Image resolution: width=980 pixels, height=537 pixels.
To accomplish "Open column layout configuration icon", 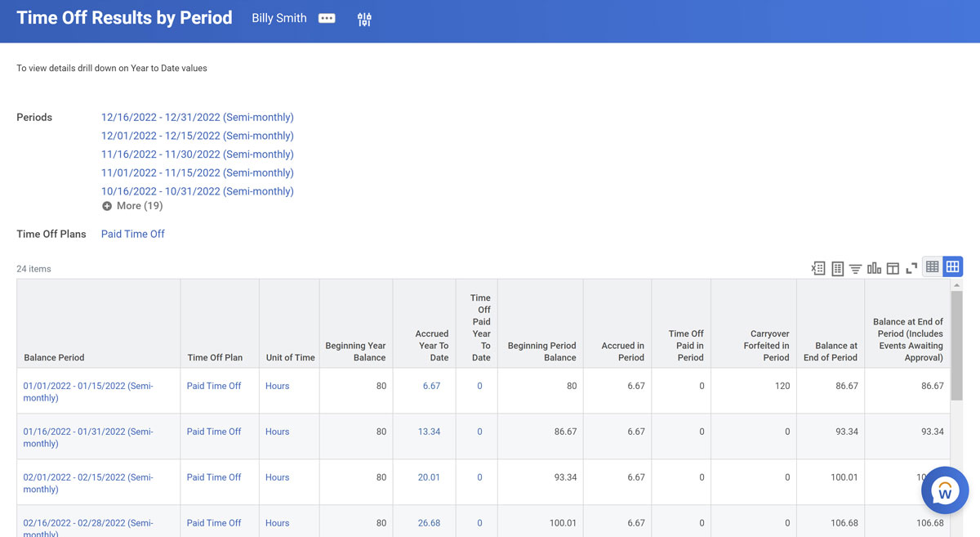I will [893, 268].
